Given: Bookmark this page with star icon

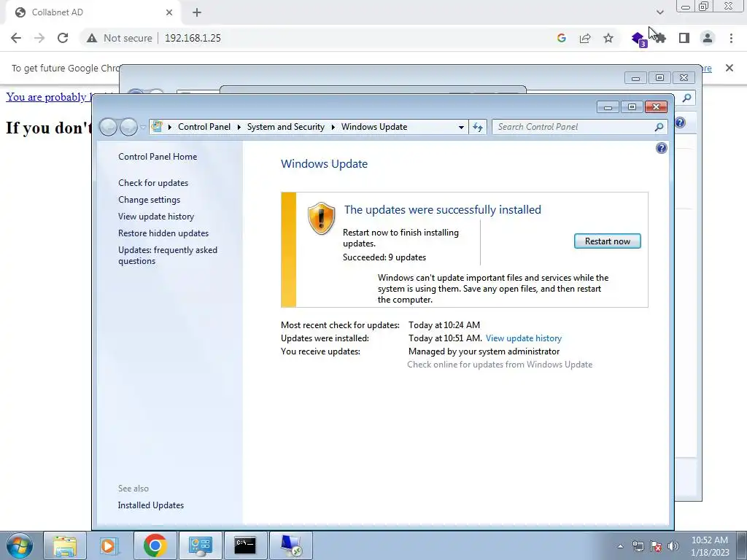Looking at the screenshot, I should pos(608,38).
